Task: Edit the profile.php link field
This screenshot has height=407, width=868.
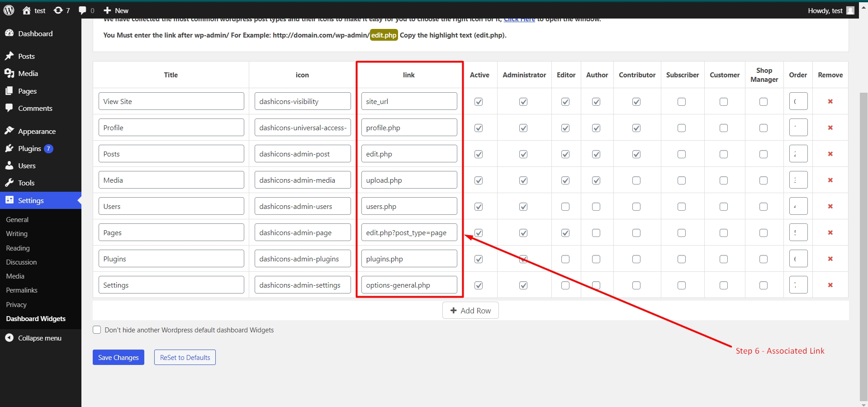Action: 409,128
